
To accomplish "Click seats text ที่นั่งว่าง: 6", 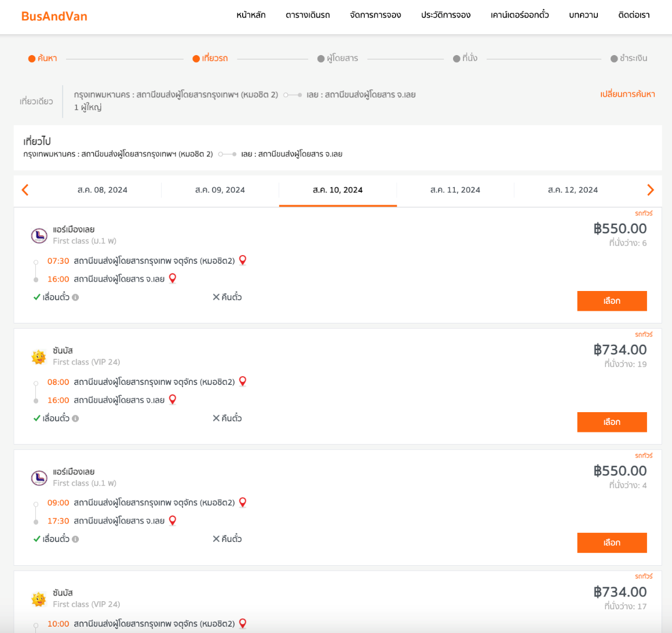I will [628, 243].
